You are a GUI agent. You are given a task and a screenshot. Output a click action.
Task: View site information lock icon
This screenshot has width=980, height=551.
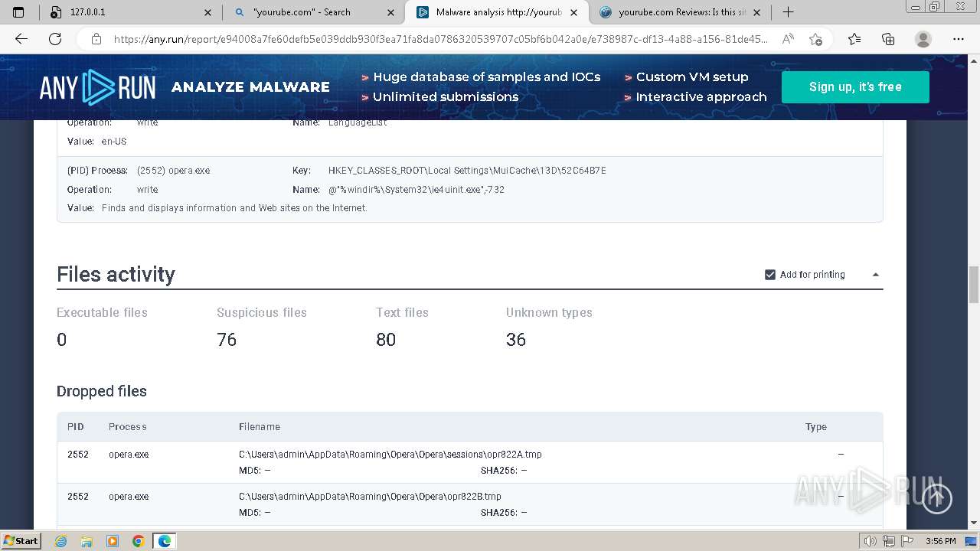(x=96, y=39)
